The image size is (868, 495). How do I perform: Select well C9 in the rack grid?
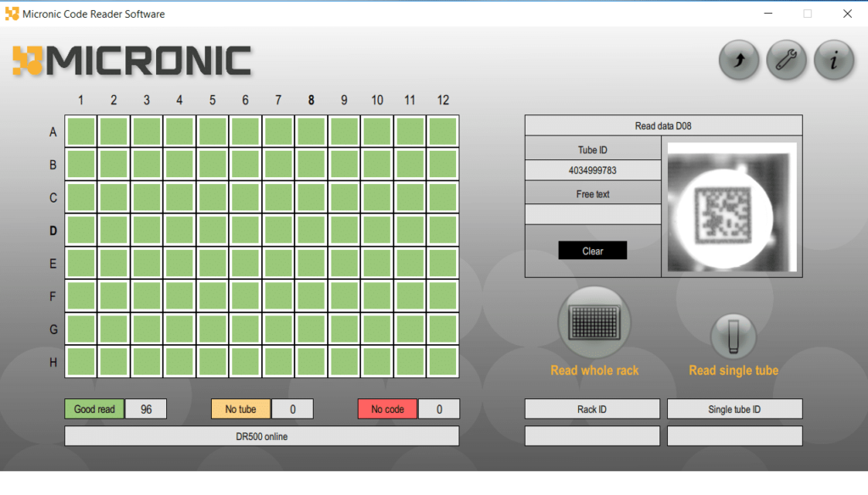pyautogui.click(x=344, y=197)
